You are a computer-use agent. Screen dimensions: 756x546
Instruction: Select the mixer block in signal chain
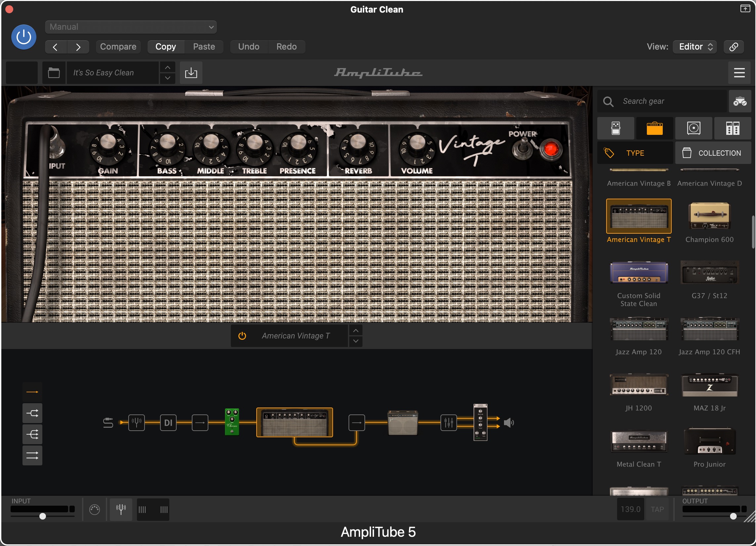pos(449,423)
